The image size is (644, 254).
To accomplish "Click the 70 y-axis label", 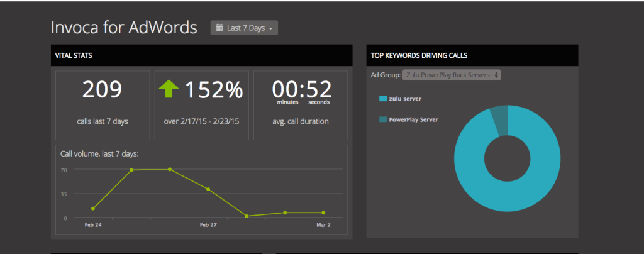I will [x=65, y=170].
